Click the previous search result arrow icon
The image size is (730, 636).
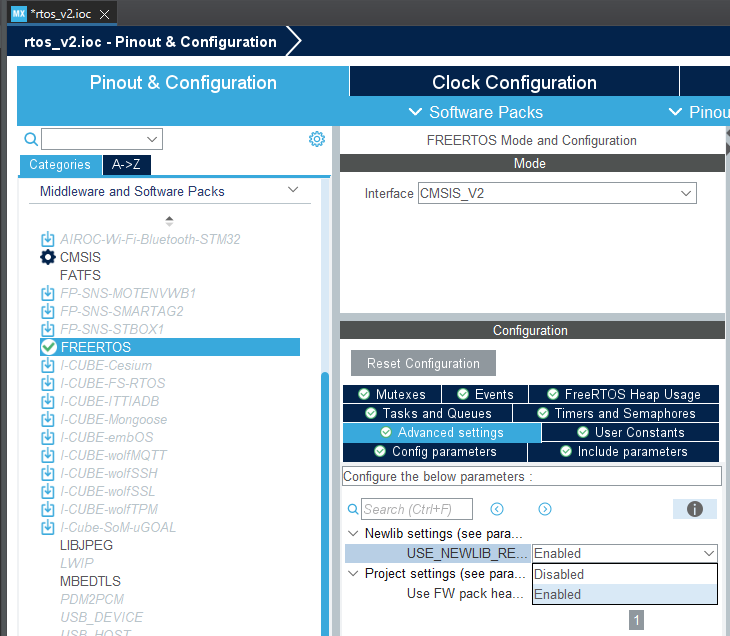[x=497, y=509]
